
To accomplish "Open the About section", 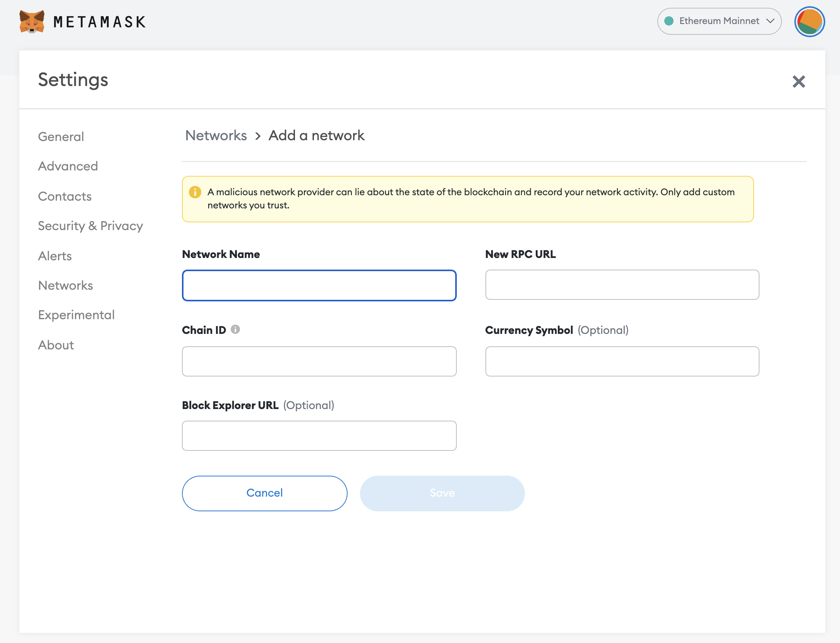I will [x=56, y=345].
